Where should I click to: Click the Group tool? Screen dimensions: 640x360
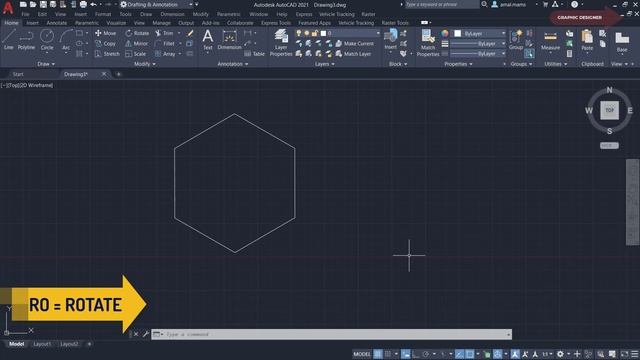[516, 40]
